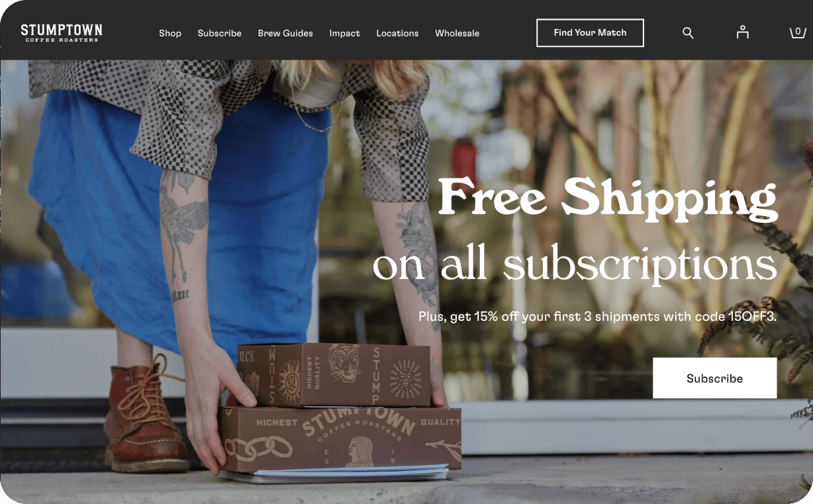This screenshot has width=813, height=504.
Task: Click the tiger illustration on the box
Action: [345, 363]
